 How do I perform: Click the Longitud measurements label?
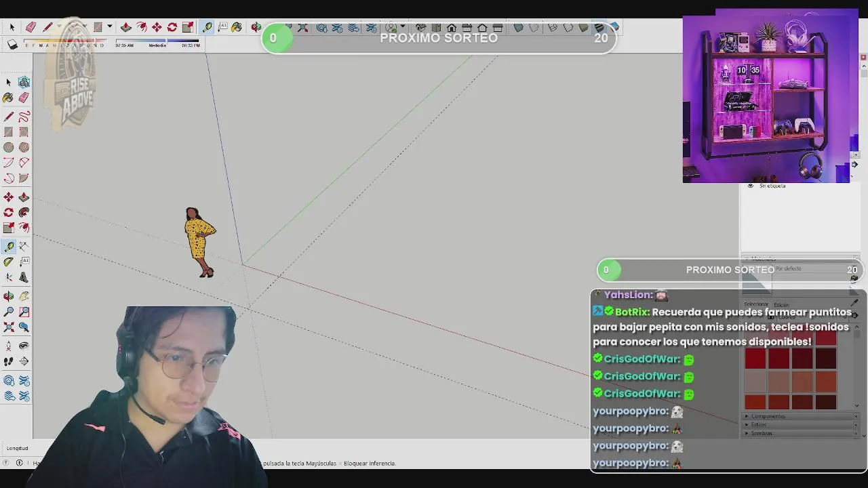click(18, 448)
